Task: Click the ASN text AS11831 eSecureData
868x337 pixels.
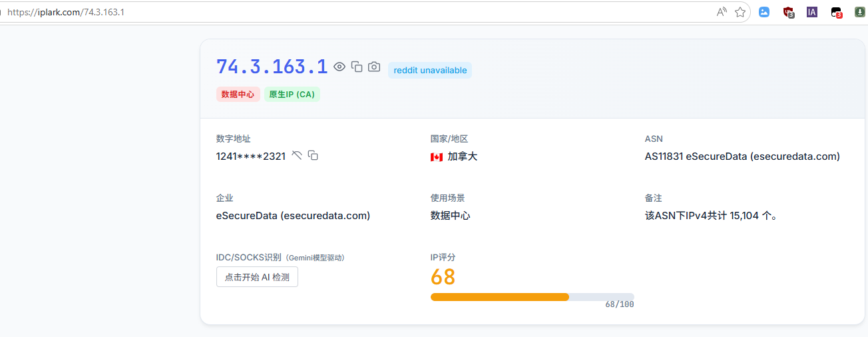Action: coord(742,157)
